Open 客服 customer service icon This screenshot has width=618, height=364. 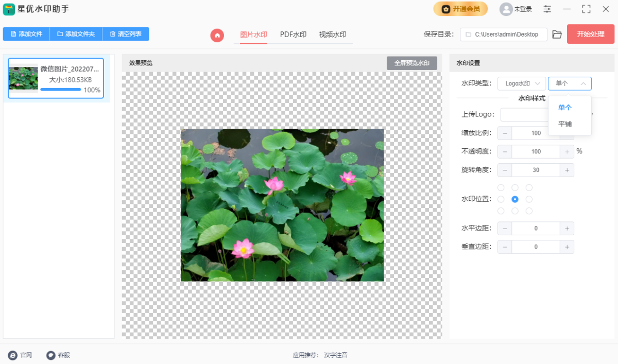click(51, 355)
